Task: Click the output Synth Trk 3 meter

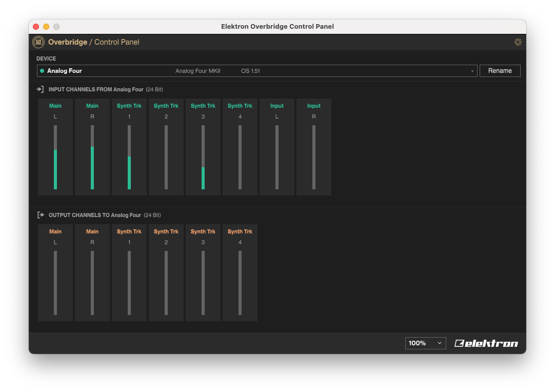Action: click(203, 283)
